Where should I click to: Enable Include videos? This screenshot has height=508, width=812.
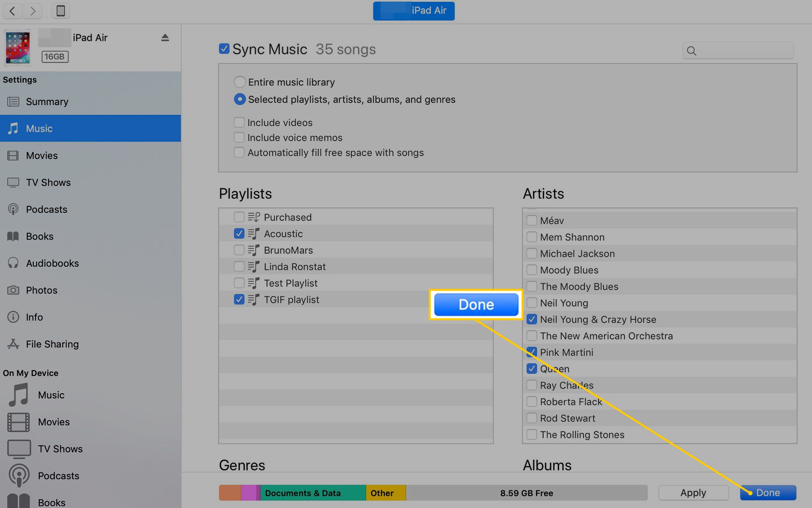[239, 122]
